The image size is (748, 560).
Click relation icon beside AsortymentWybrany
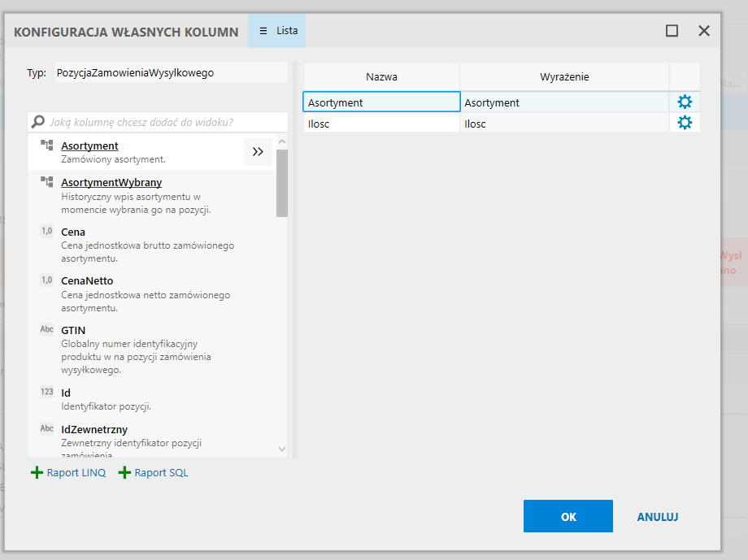coord(47,182)
